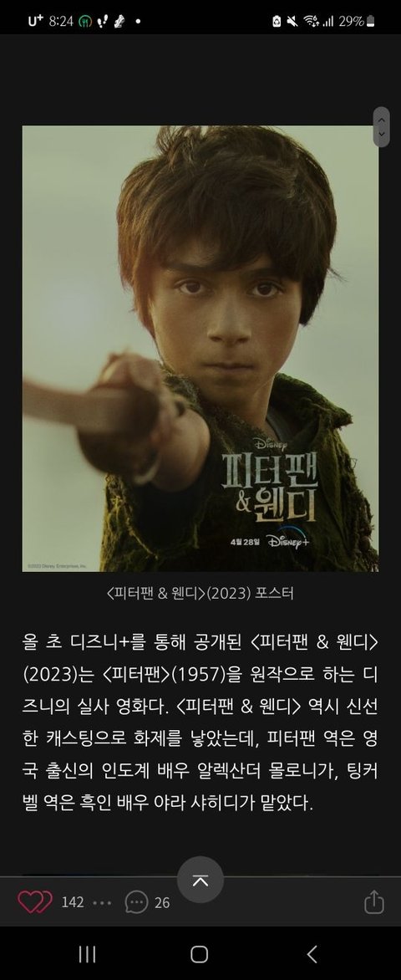Tap the scroll-to-top arrow button

pyautogui.click(x=200, y=880)
